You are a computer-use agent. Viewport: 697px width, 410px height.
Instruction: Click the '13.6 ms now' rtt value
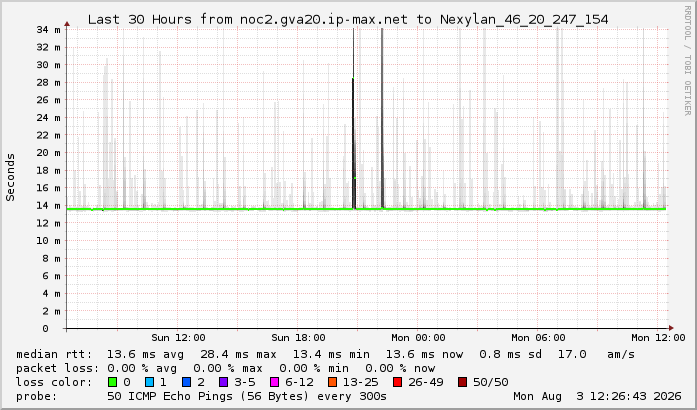coord(424,354)
